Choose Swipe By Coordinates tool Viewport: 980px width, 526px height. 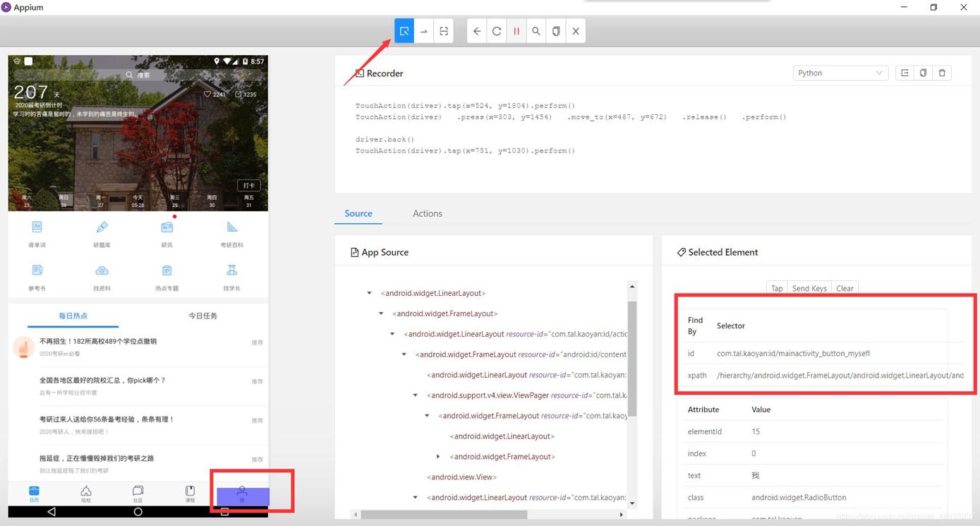[424, 31]
